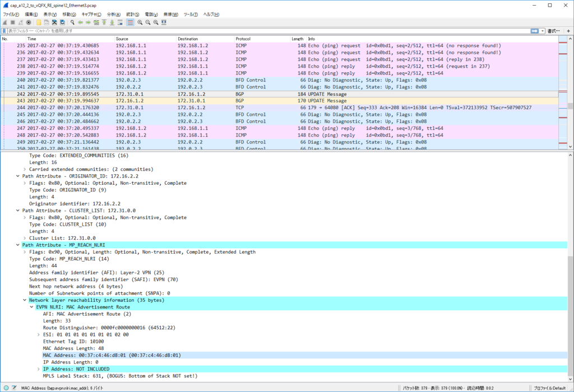The width and height of the screenshot is (574, 392).
Task: Open the 編集(E) menu
Action: click(x=31, y=14)
